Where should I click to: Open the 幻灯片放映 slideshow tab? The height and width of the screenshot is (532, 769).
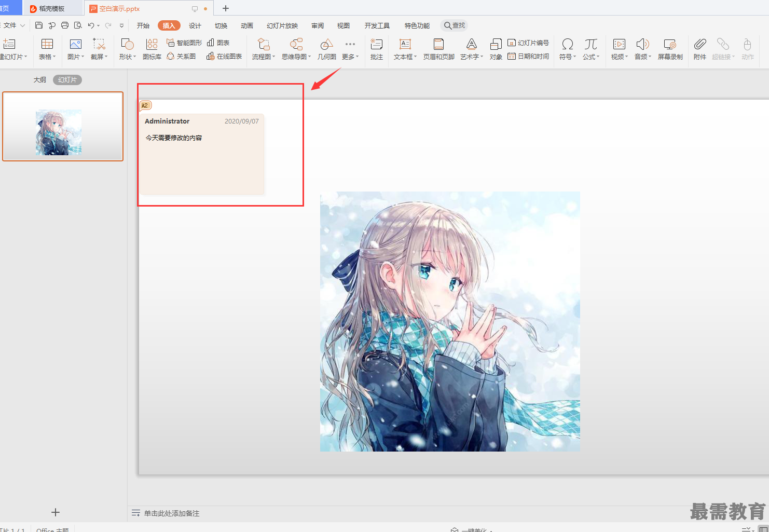pos(282,25)
